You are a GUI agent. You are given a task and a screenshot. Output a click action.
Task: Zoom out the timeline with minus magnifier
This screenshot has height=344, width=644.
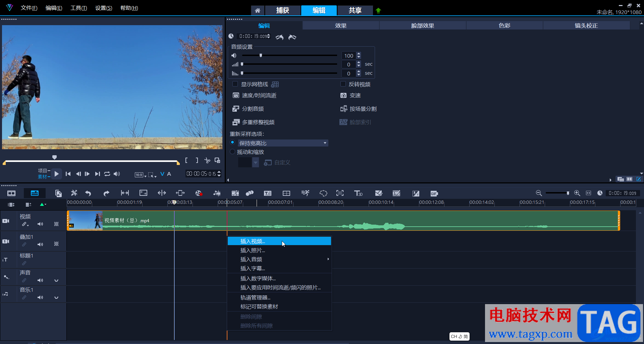pyautogui.click(x=539, y=193)
